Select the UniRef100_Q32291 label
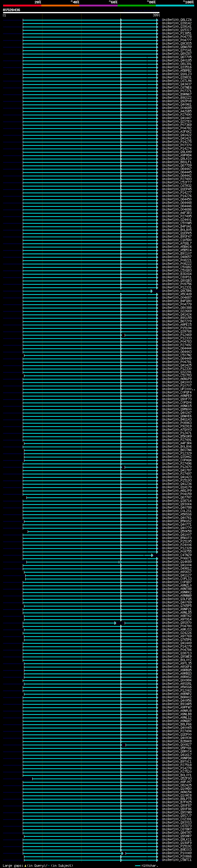 (x=176, y=372)
